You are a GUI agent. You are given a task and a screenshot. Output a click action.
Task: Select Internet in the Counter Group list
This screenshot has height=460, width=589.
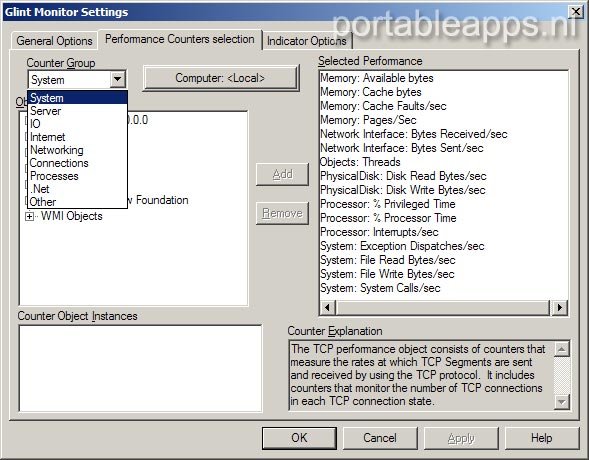77,137
